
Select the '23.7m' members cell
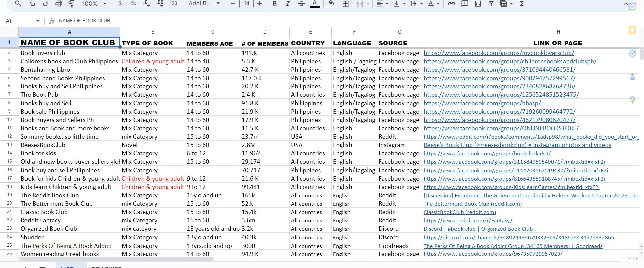265,137
